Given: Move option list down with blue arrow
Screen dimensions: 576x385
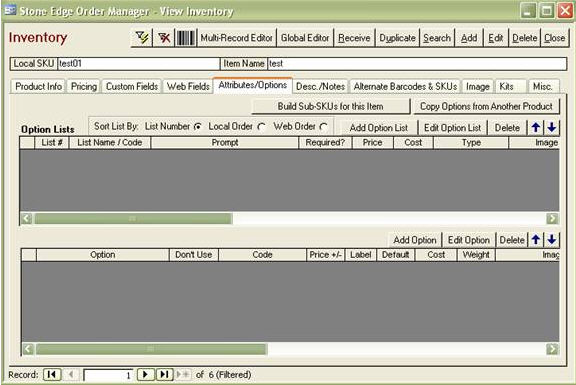Looking at the screenshot, I should [551, 127].
